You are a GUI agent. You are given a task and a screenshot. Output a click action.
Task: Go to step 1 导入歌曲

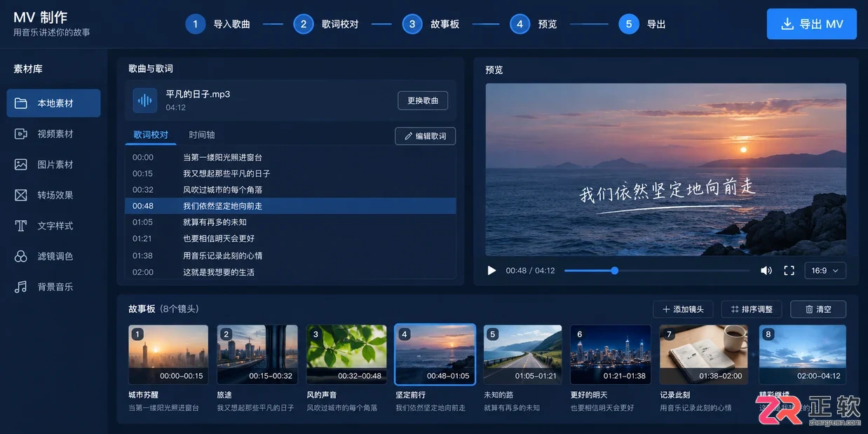pos(217,24)
